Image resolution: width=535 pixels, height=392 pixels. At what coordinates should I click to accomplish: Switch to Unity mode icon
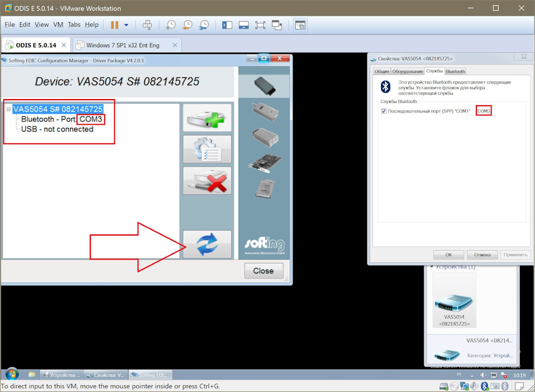pyautogui.click(x=277, y=25)
